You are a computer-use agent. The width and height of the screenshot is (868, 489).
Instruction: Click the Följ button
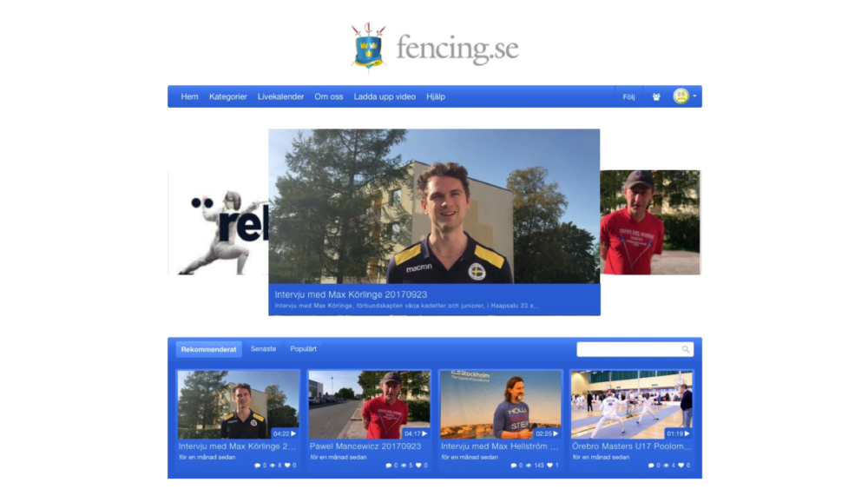(628, 97)
